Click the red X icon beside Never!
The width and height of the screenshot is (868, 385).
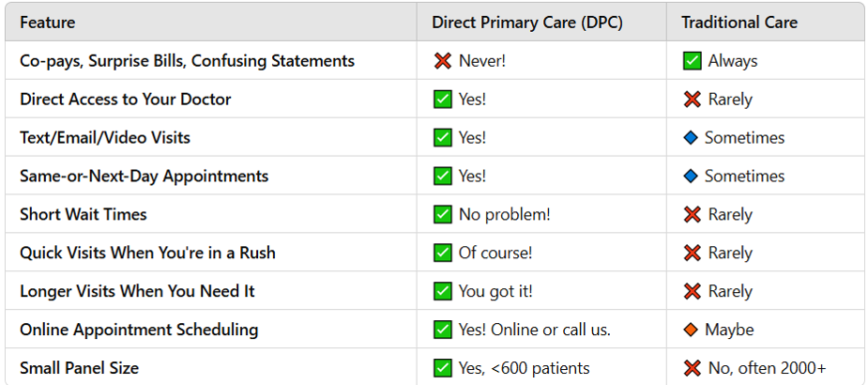tap(442, 61)
